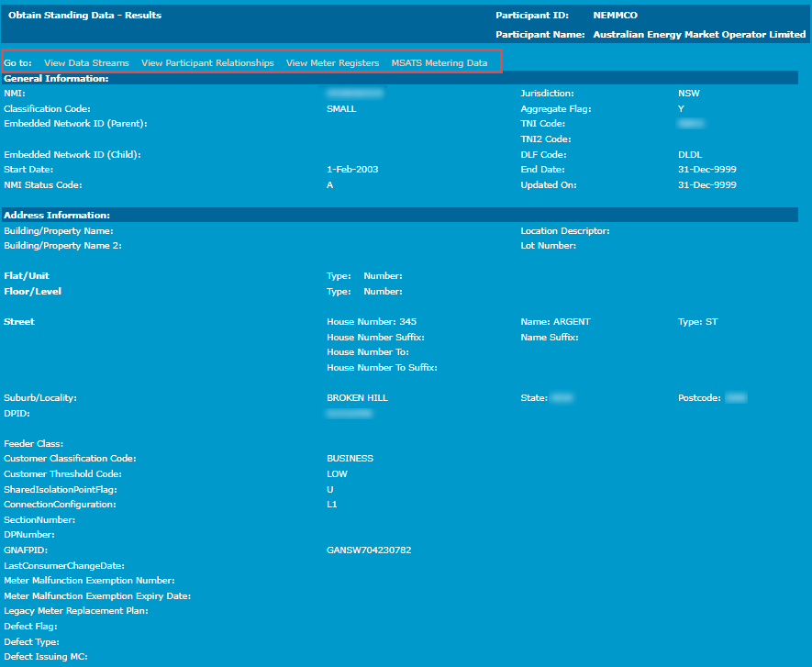
Task: Click the jurisdiction value NSW
Action: pos(687,94)
